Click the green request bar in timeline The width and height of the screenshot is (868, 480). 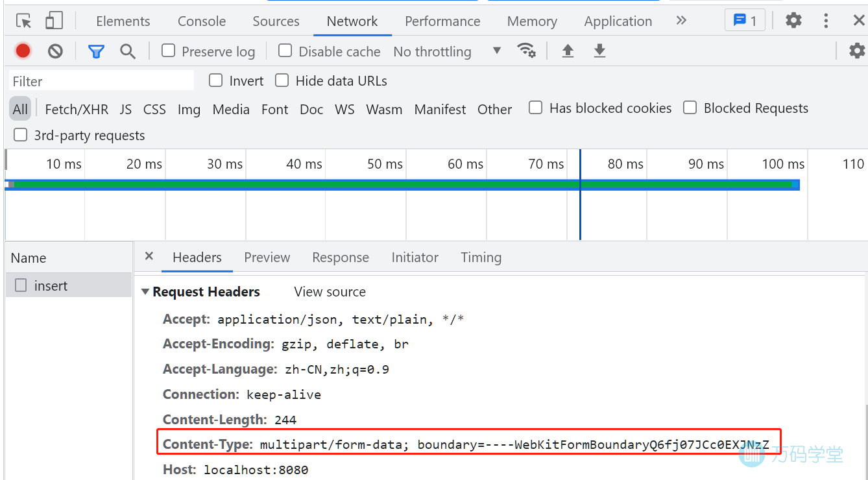(402, 185)
